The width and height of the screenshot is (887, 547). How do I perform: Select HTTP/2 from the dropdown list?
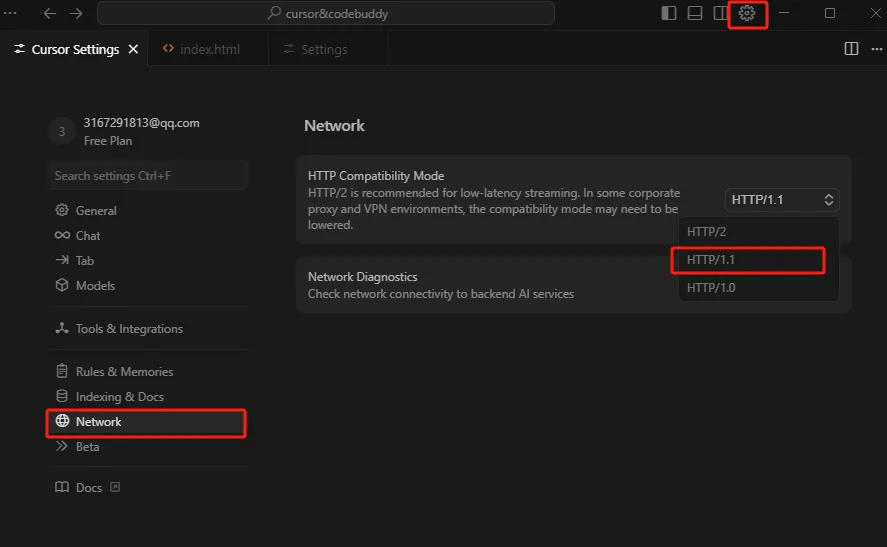click(x=758, y=231)
